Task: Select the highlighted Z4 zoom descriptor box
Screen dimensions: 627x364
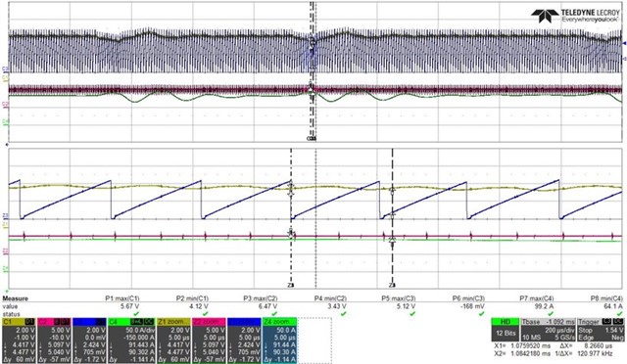Action: pos(279,341)
